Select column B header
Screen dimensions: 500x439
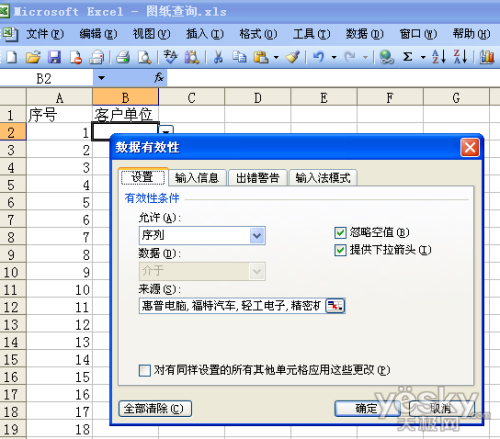[125, 98]
